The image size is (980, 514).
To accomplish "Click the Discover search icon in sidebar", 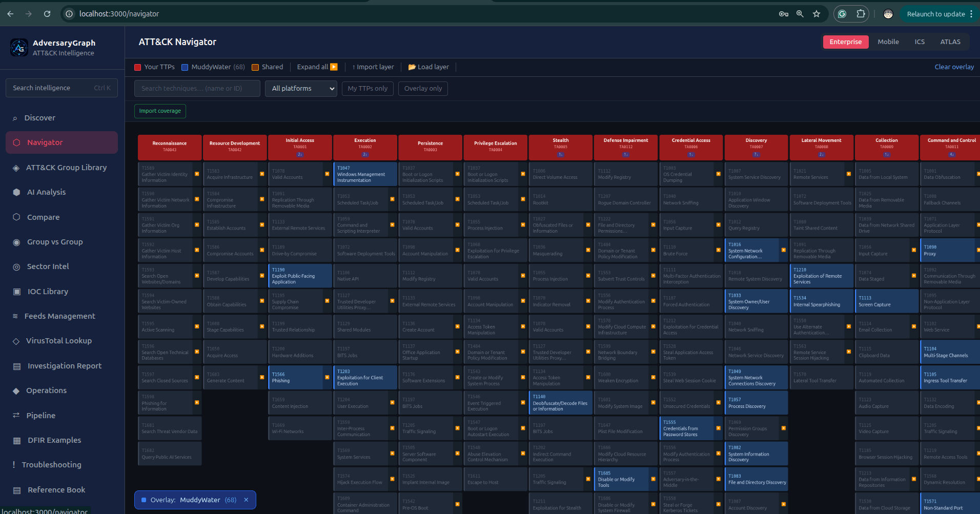I will click(x=15, y=118).
